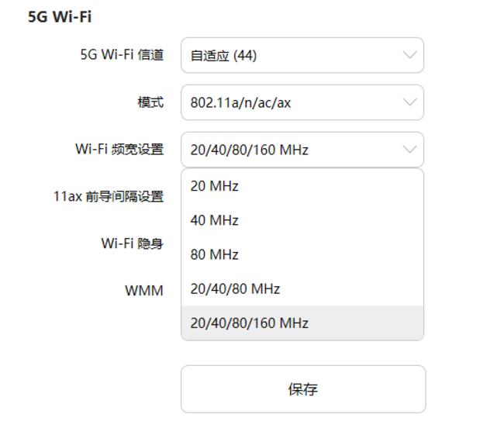
Task: Select the 20 MHz option
Action: (215, 186)
